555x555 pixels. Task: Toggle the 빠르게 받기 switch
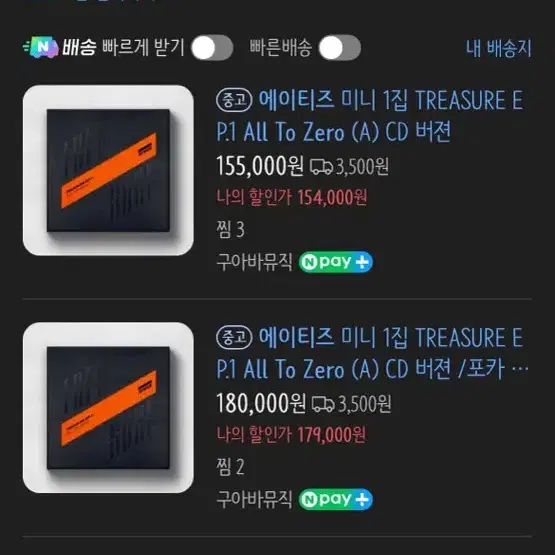212,48
